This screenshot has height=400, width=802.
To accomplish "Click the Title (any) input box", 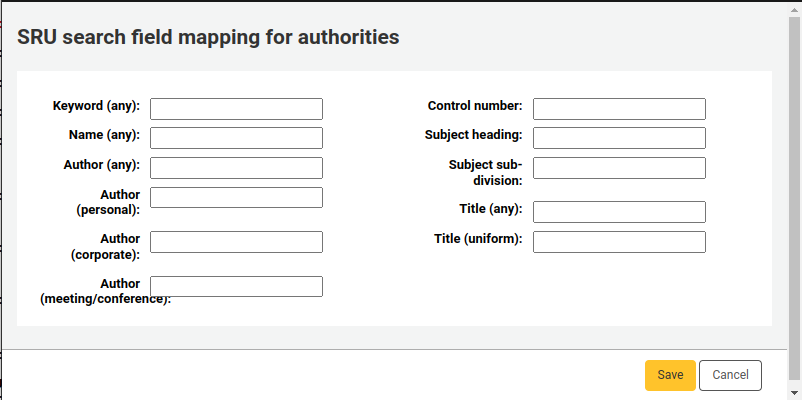I will [x=619, y=212].
